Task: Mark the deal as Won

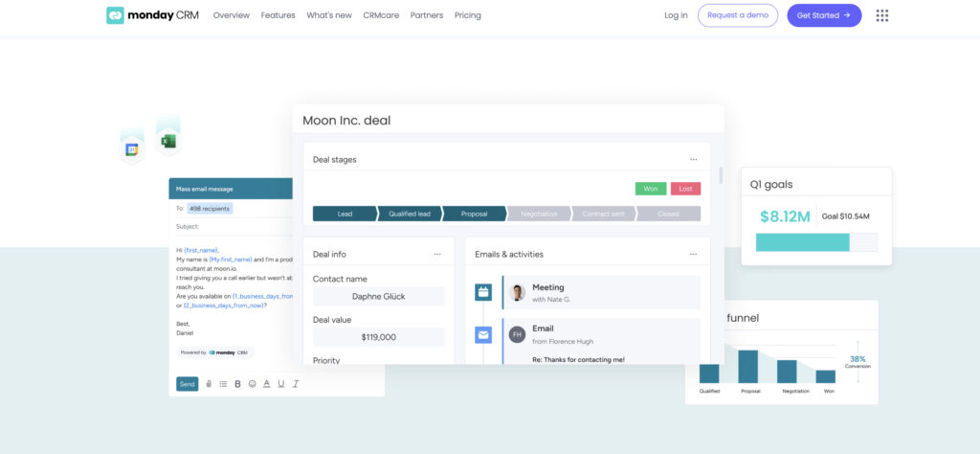Action: point(651,189)
